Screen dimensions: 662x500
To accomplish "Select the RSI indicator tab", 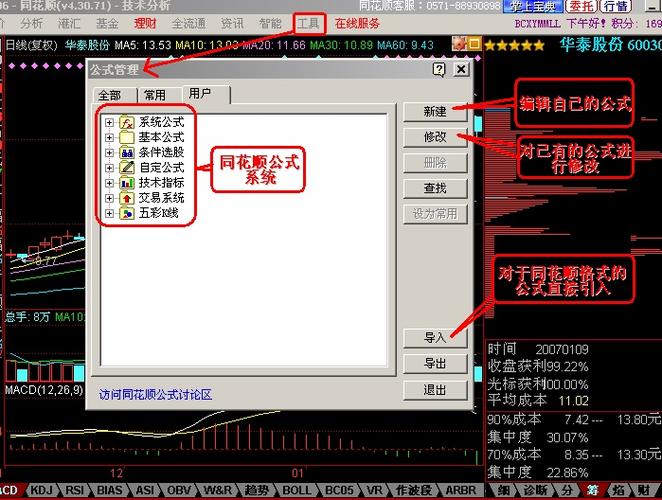I will tap(75, 490).
